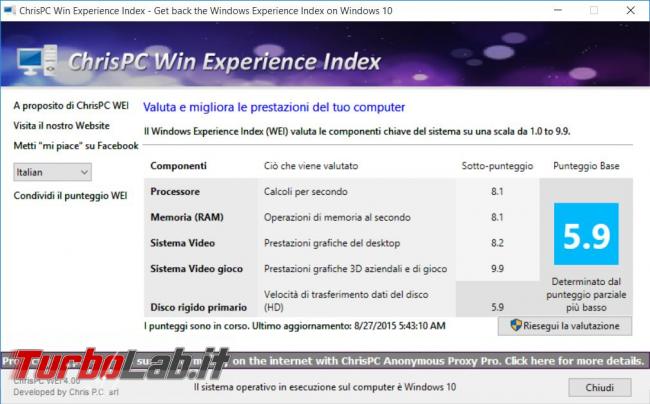Minimize the ChrisPC window
The width and height of the screenshot is (650, 404).
point(558,10)
